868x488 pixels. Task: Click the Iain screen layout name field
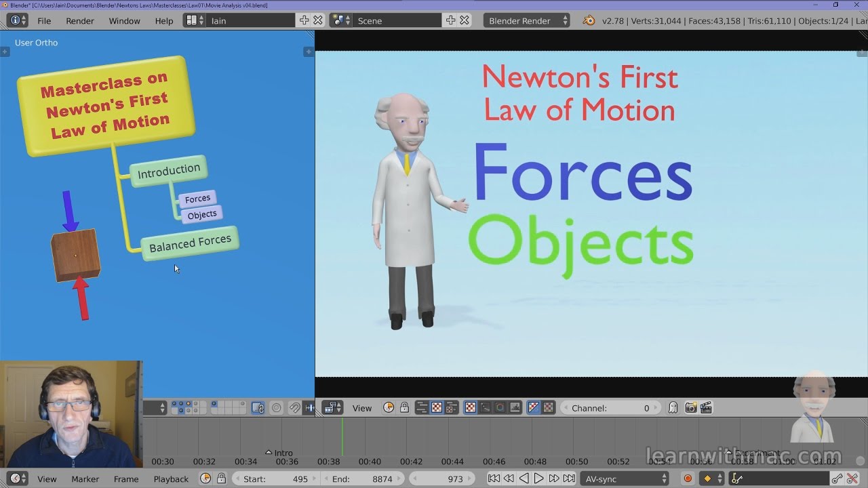pyautogui.click(x=251, y=21)
